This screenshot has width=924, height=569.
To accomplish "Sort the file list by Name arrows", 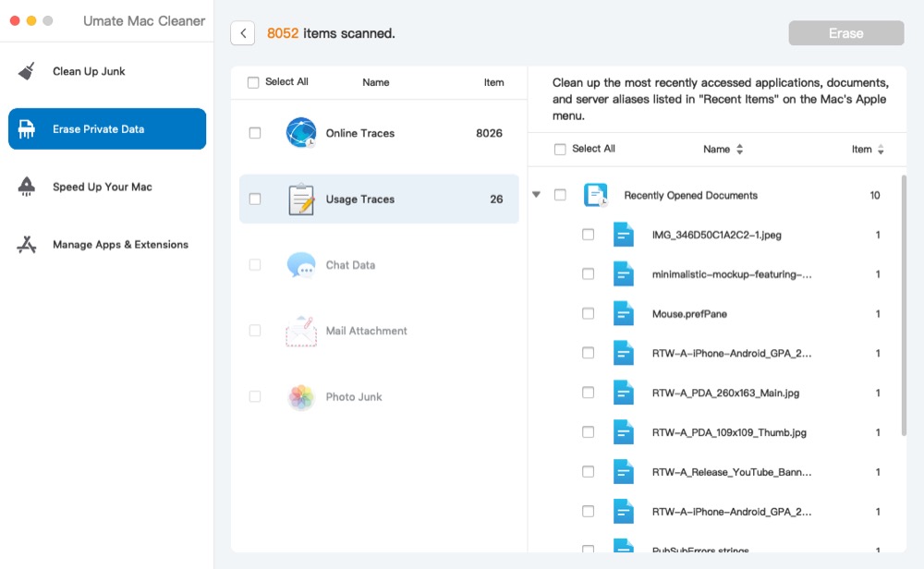I will pos(739,150).
